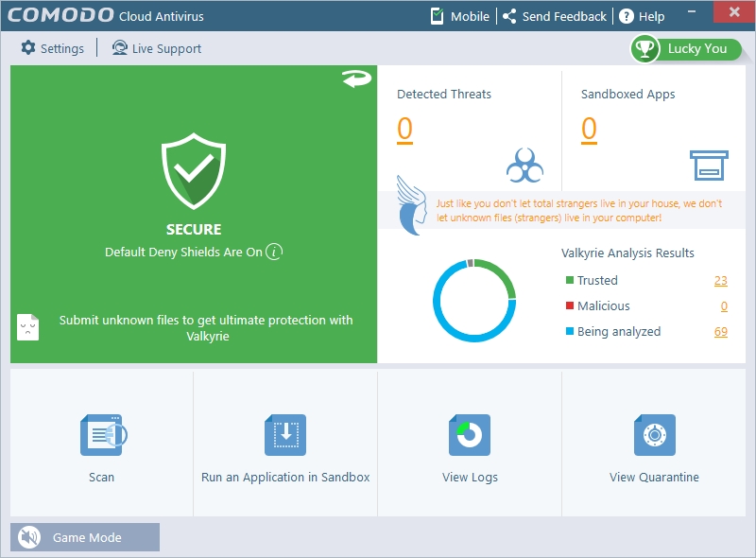Click the Live Support headset icon
This screenshot has width=756, height=558.
pos(120,48)
